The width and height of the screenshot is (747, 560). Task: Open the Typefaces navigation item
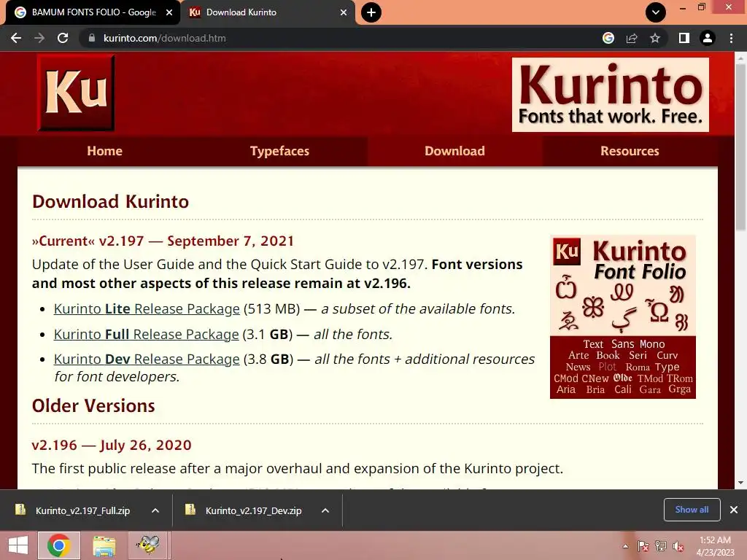[x=279, y=151]
